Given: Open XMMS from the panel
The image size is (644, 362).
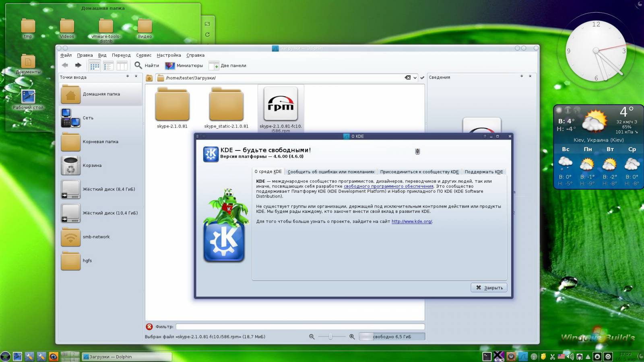Looking at the screenshot, I should 499,356.
